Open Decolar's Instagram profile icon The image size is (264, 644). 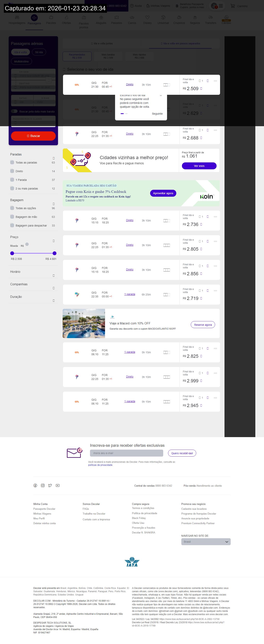[43, 485]
